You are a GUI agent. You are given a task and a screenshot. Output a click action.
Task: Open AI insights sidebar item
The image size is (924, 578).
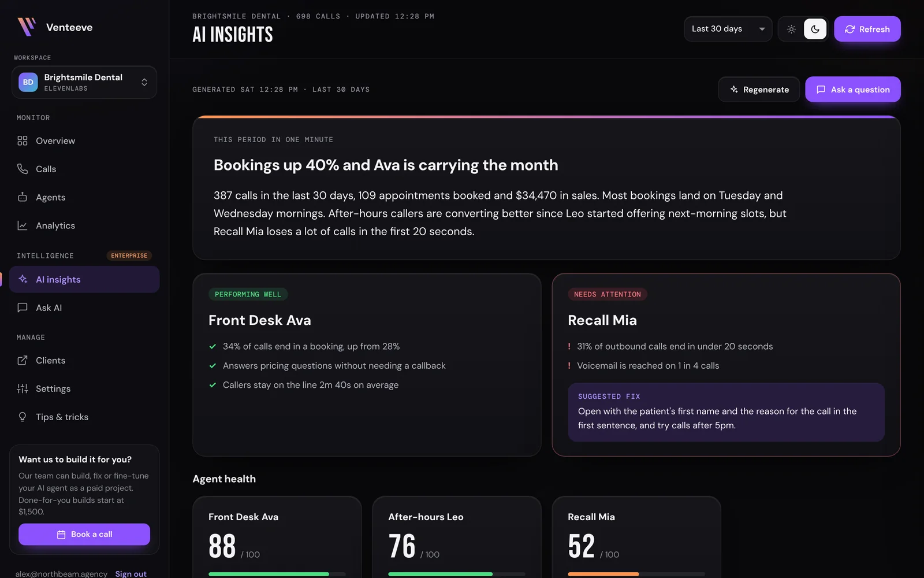tap(84, 280)
